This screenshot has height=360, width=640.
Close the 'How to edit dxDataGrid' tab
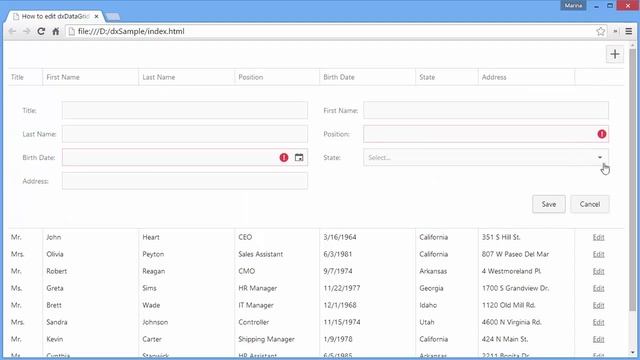pos(96,16)
